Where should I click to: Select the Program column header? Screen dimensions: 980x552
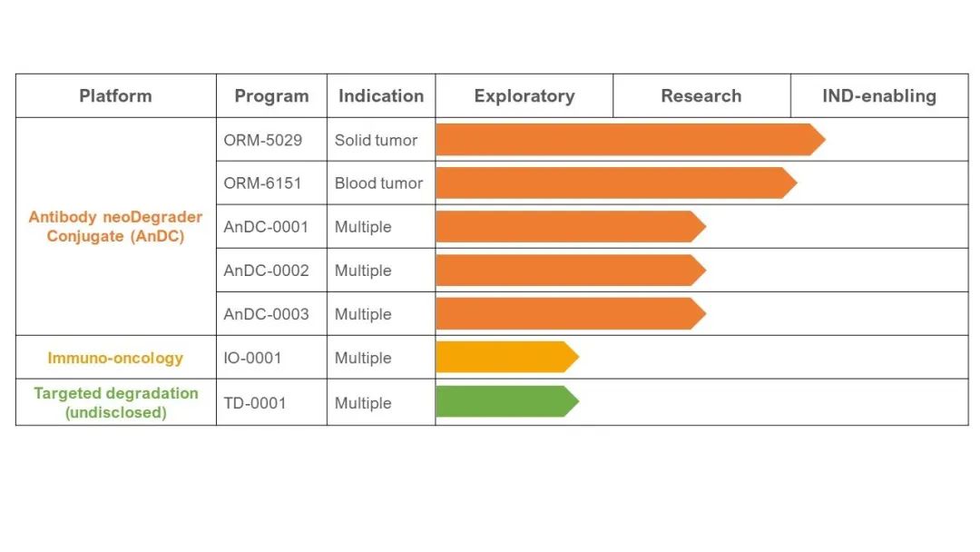271,95
